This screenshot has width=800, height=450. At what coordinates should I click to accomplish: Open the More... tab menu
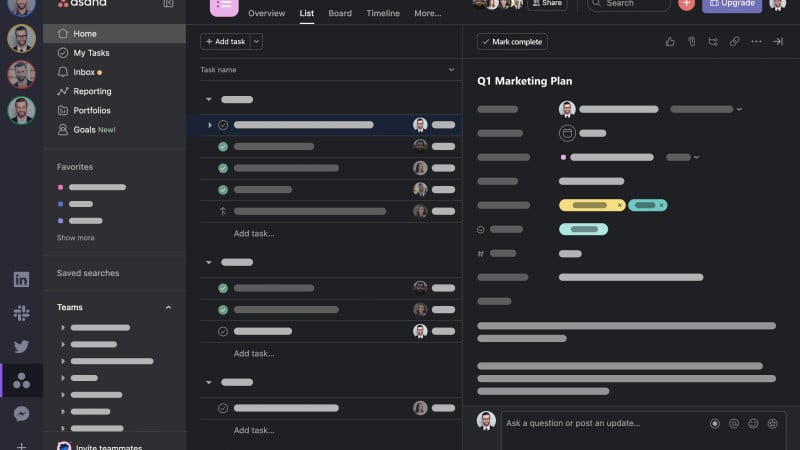point(428,13)
